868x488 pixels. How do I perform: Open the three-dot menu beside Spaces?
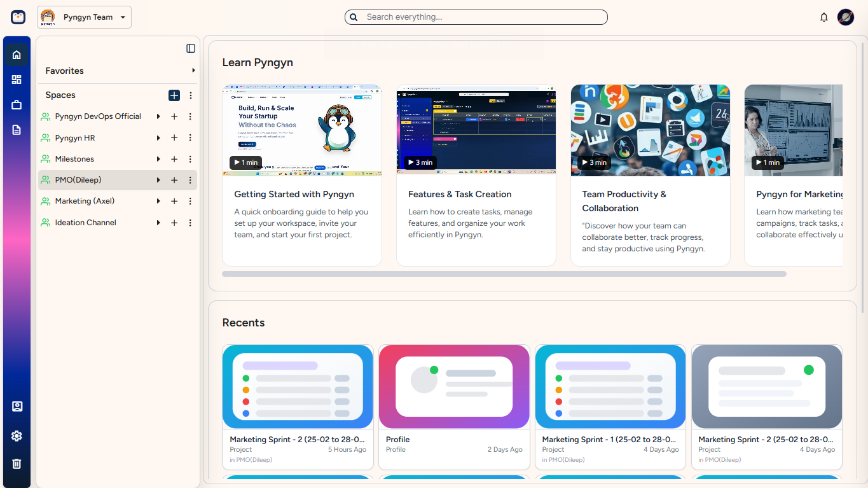tap(190, 95)
